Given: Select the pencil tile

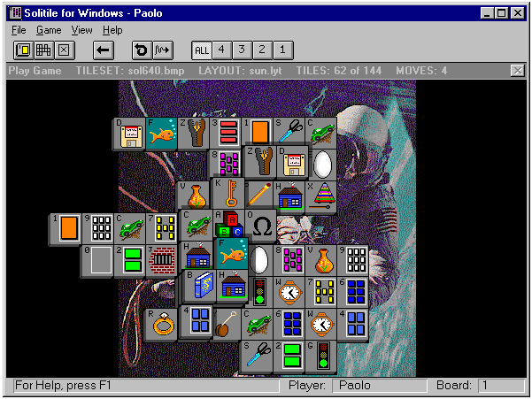Looking at the screenshot, I should click(258, 194).
